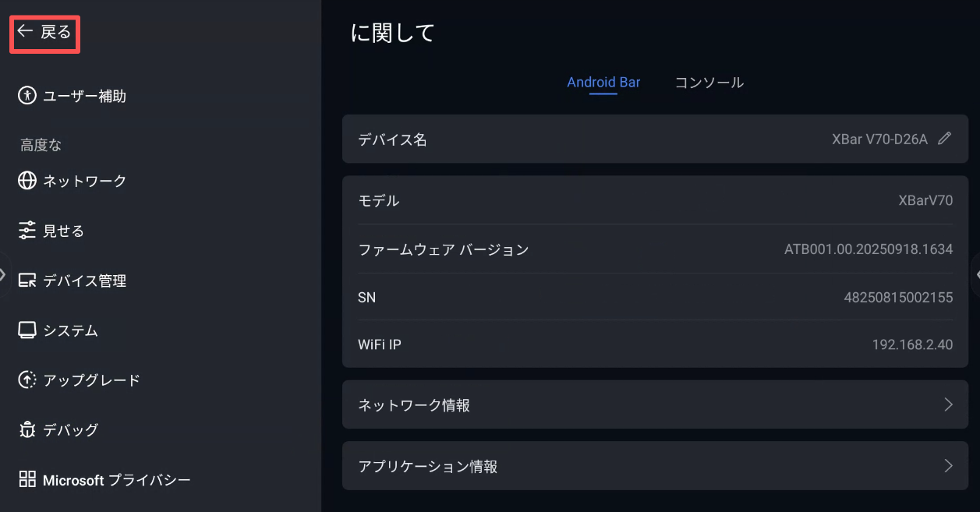Switch to the コンソール tab
980x512 pixels.
pos(709,83)
